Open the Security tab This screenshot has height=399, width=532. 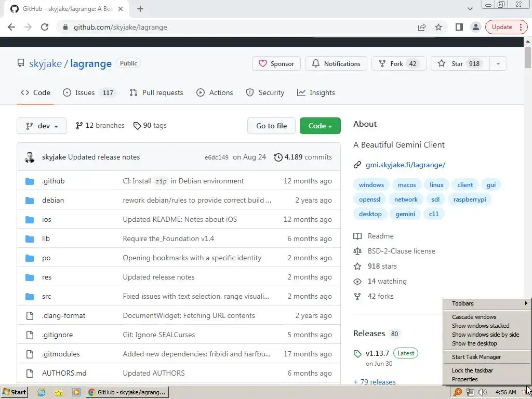point(265,92)
